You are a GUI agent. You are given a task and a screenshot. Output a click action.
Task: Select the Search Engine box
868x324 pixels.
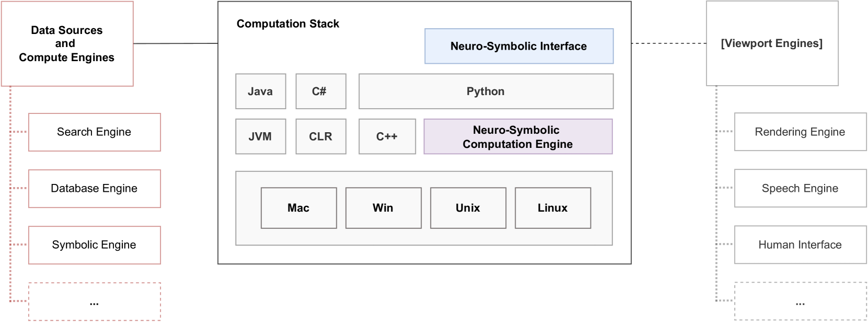pyautogui.click(x=94, y=132)
